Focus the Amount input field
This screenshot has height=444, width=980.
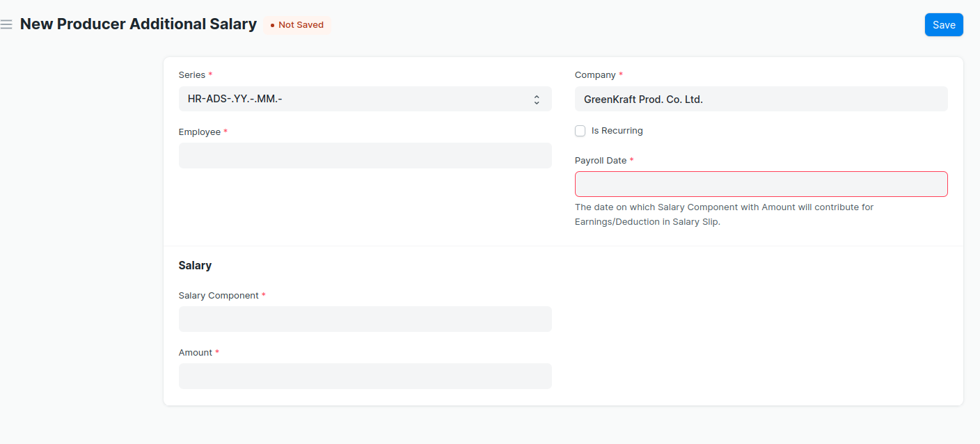coord(365,376)
